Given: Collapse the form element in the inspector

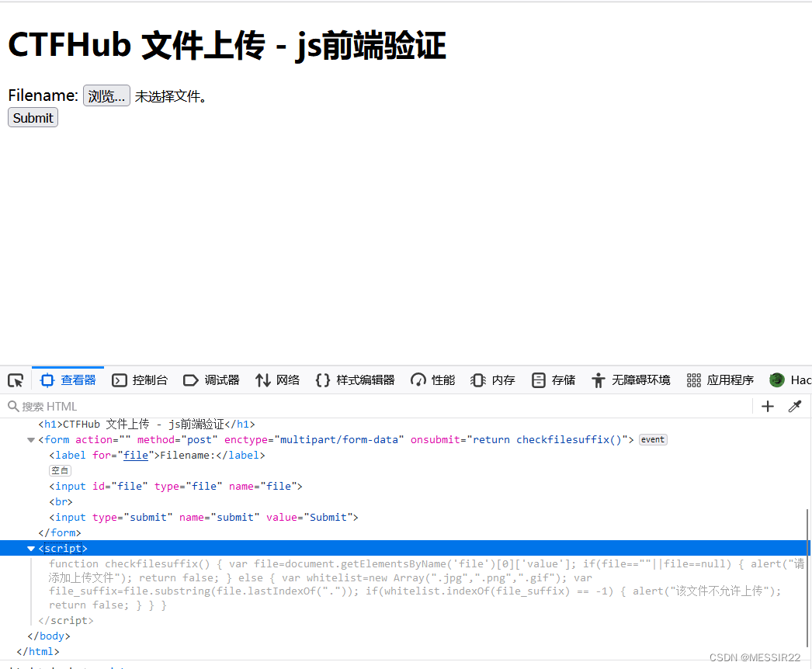Looking at the screenshot, I should pyautogui.click(x=31, y=439).
